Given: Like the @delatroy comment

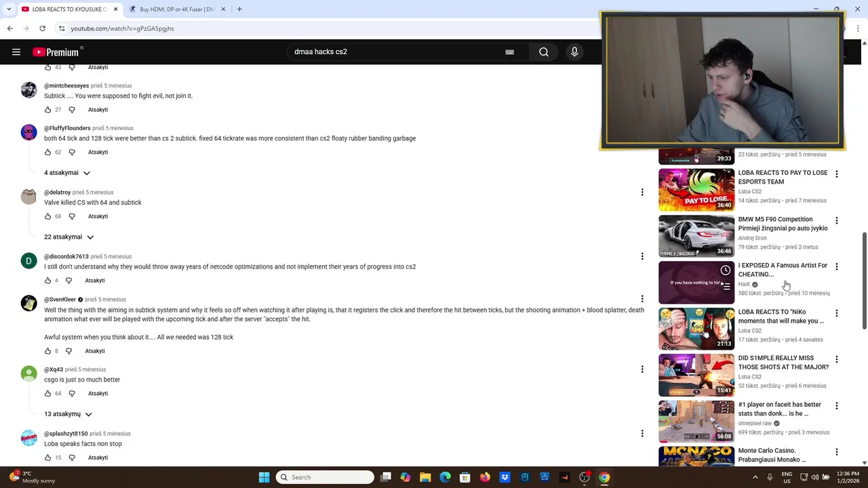Looking at the screenshot, I should pyautogui.click(x=47, y=217).
